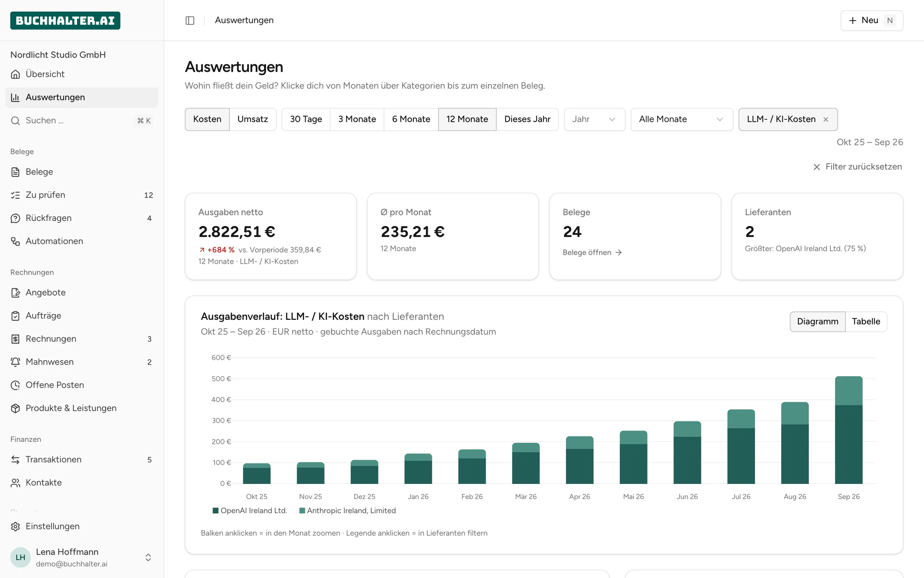The image size is (924, 578).
Task: Click the Ausgaben netto card
Action: (x=271, y=237)
